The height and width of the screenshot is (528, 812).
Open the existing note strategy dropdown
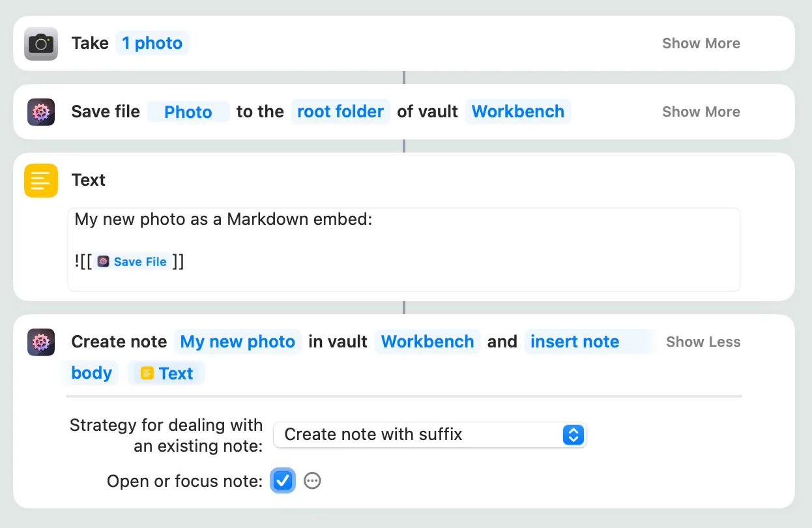pos(430,435)
